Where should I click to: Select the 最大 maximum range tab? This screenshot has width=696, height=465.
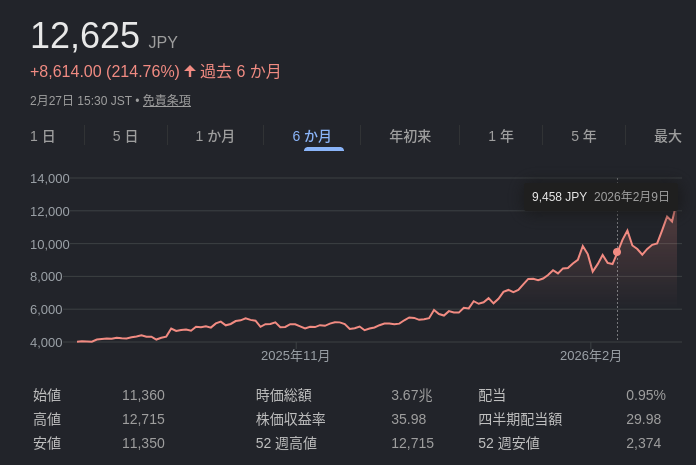coord(668,136)
